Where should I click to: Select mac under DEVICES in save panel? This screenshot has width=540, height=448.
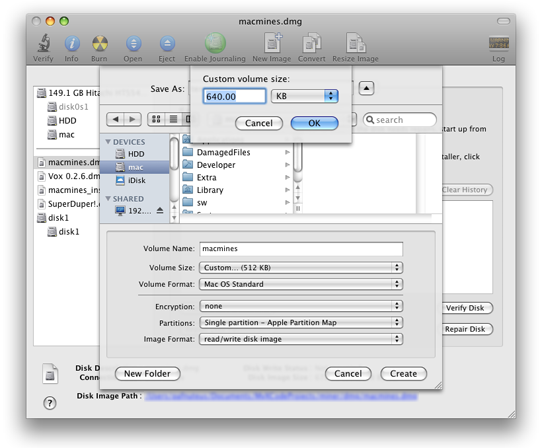(x=135, y=167)
